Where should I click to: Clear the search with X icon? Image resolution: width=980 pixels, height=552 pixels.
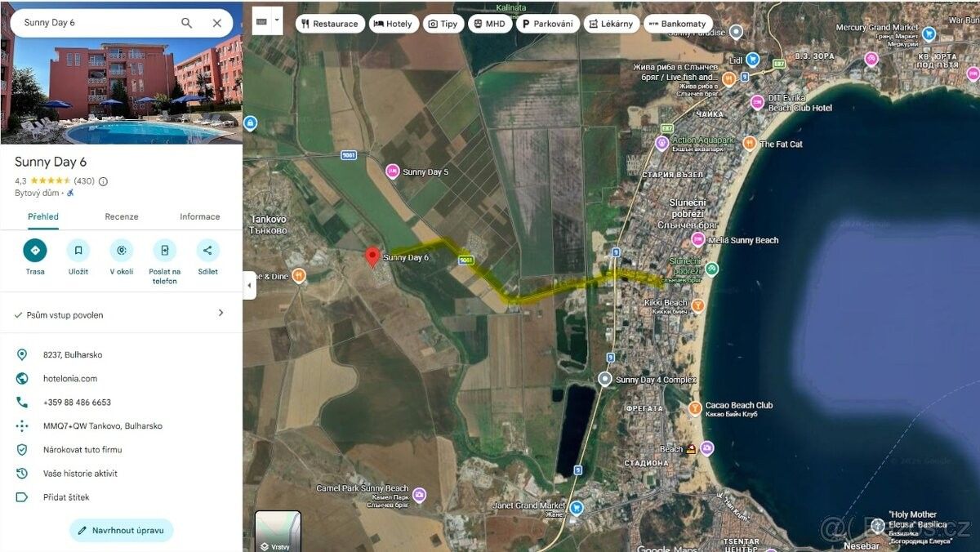(x=216, y=23)
